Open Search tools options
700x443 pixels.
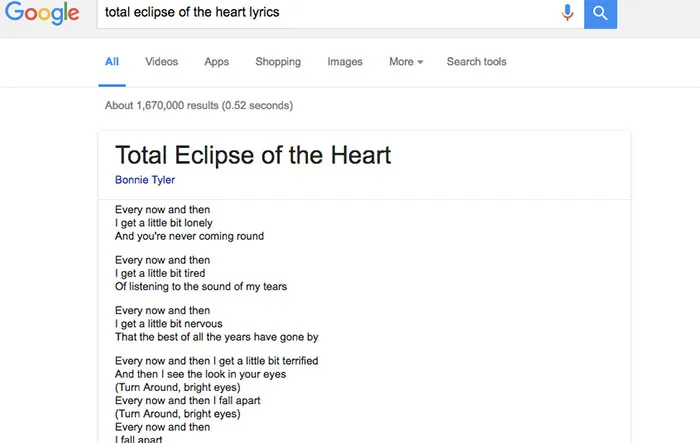coord(476,62)
